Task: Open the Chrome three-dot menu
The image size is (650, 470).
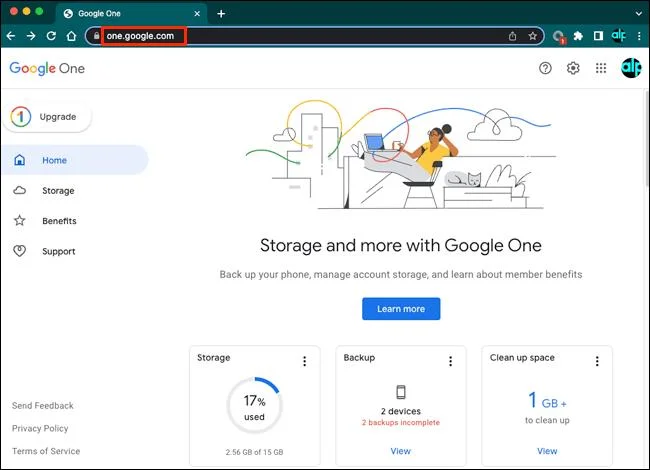Action: click(x=639, y=36)
